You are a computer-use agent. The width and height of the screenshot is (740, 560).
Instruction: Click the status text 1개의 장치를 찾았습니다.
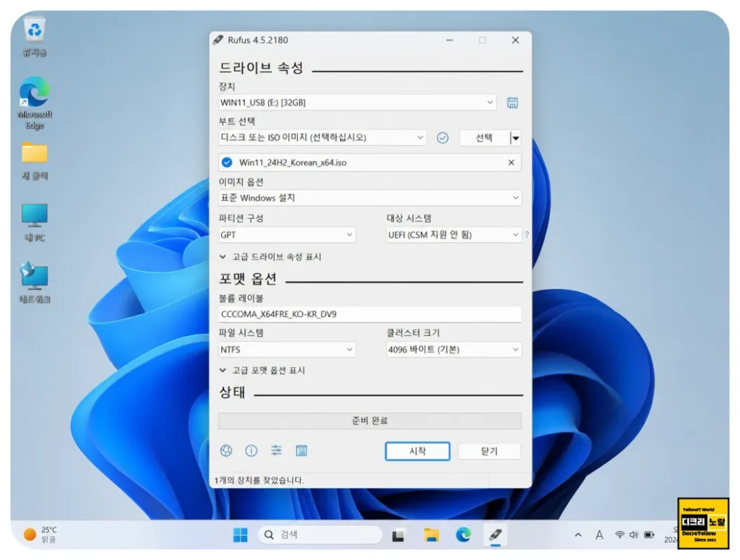(x=259, y=481)
